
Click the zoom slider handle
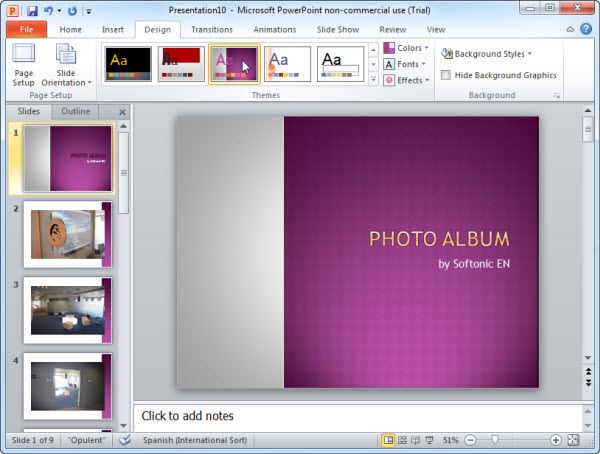(494, 440)
